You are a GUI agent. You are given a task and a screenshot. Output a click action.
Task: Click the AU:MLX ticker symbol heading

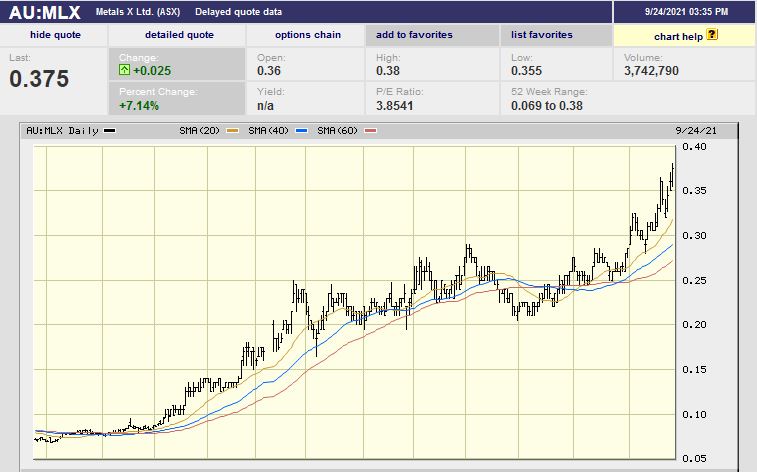click(44, 12)
